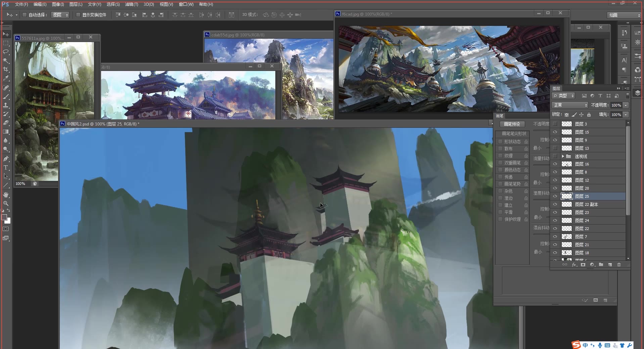Show hidden layer 图层 13
The image size is (644, 349).
555,148
